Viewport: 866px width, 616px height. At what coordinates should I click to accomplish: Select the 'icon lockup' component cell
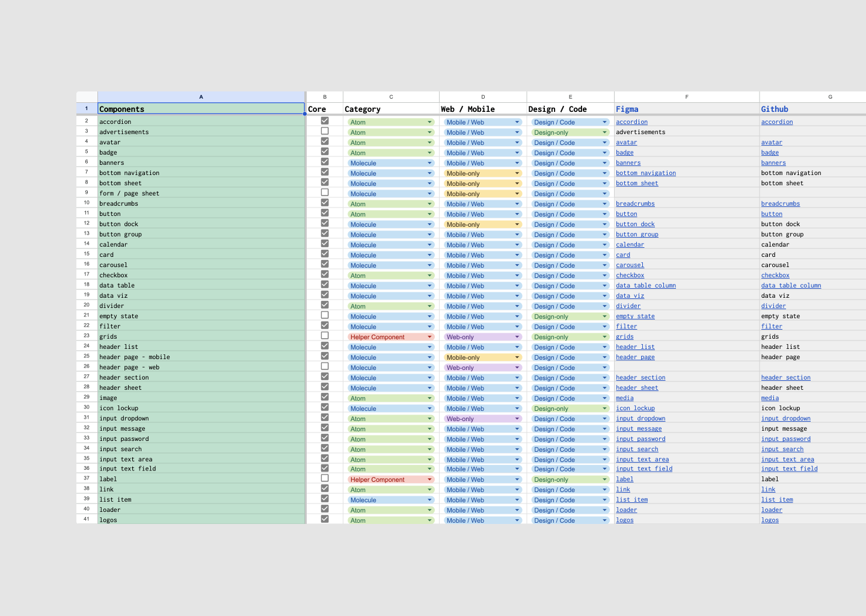click(201, 408)
